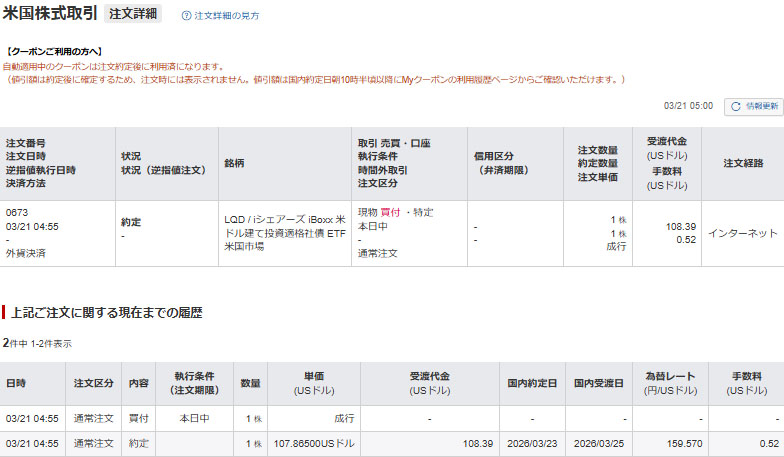
Task: Click the 為替レート column header
Action: (664, 383)
